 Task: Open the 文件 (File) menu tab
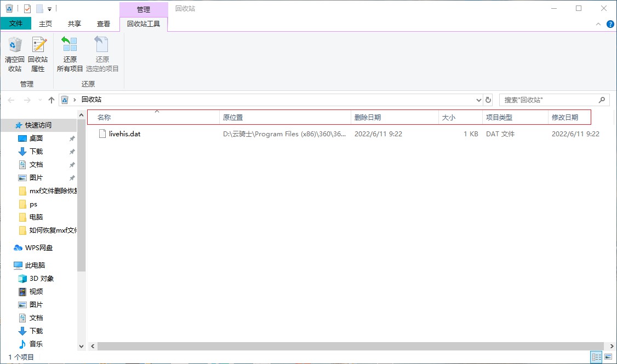16,24
